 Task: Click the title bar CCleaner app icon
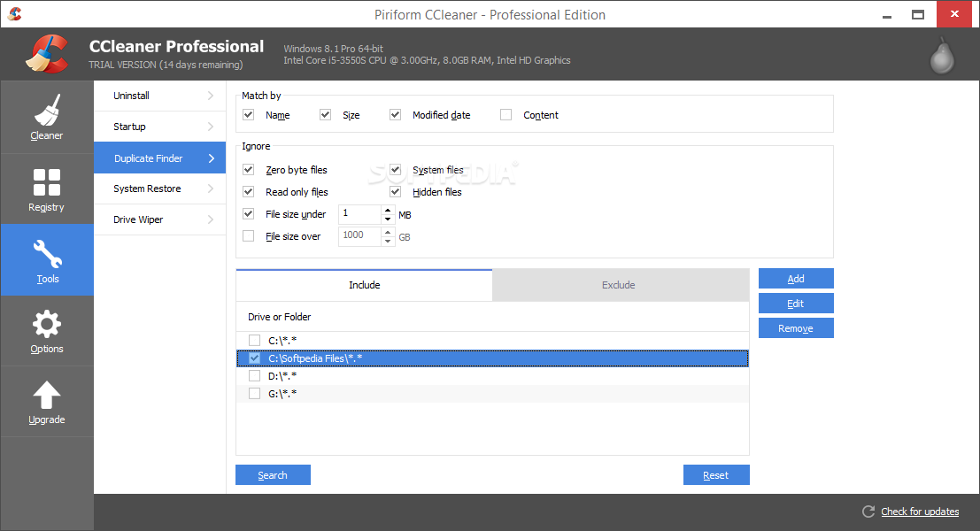15,14
